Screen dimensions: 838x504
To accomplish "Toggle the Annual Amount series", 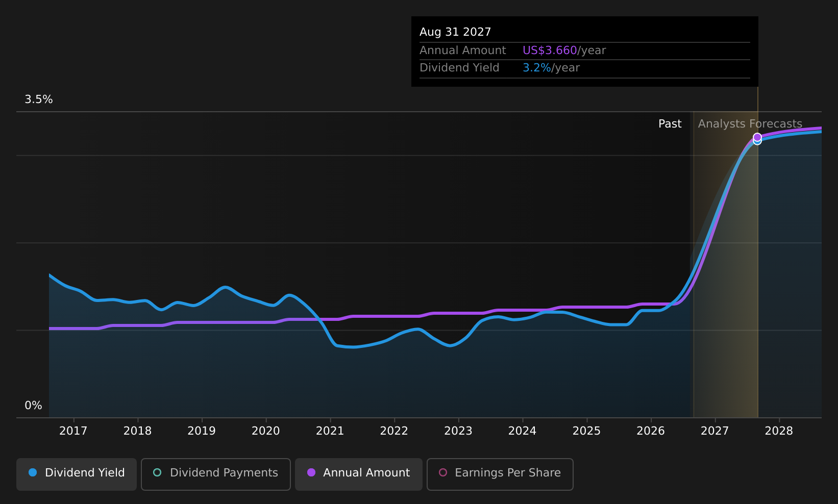I will (359, 474).
